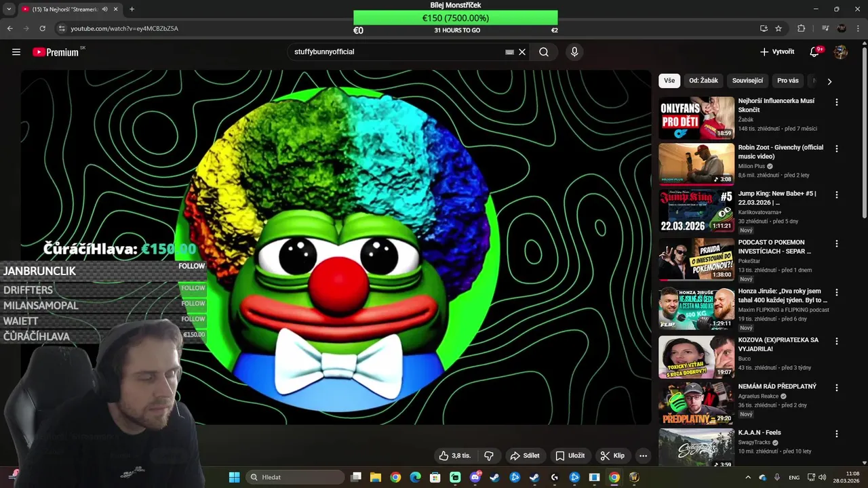
Task: Click the Sdílet share button
Action: coord(525,455)
